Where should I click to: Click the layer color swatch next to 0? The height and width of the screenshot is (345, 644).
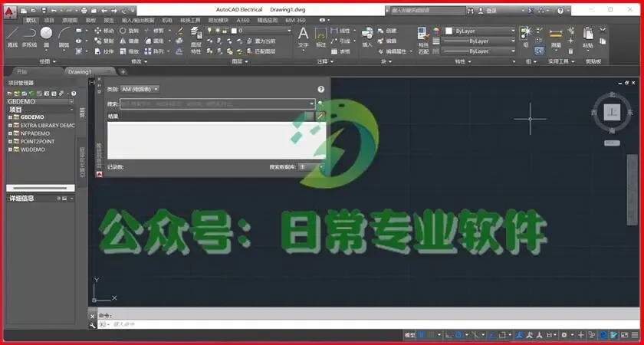point(234,31)
